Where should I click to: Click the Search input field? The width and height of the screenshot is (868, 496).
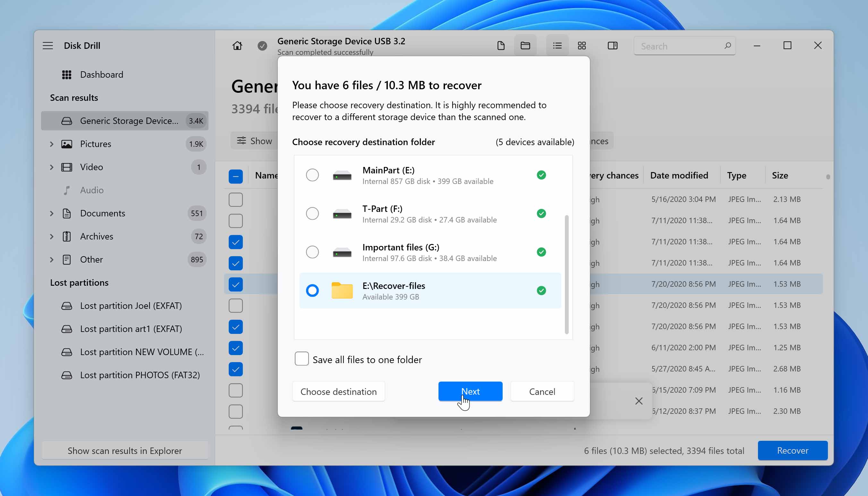[x=684, y=46]
